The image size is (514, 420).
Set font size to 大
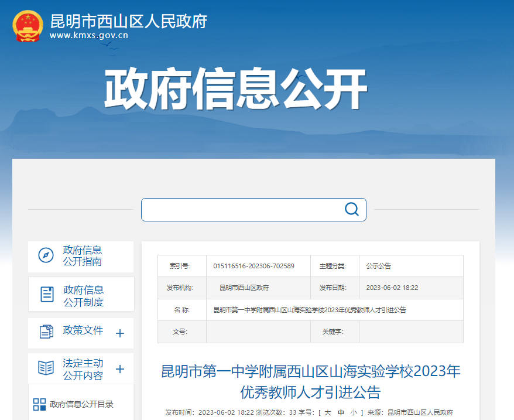point(328,413)
